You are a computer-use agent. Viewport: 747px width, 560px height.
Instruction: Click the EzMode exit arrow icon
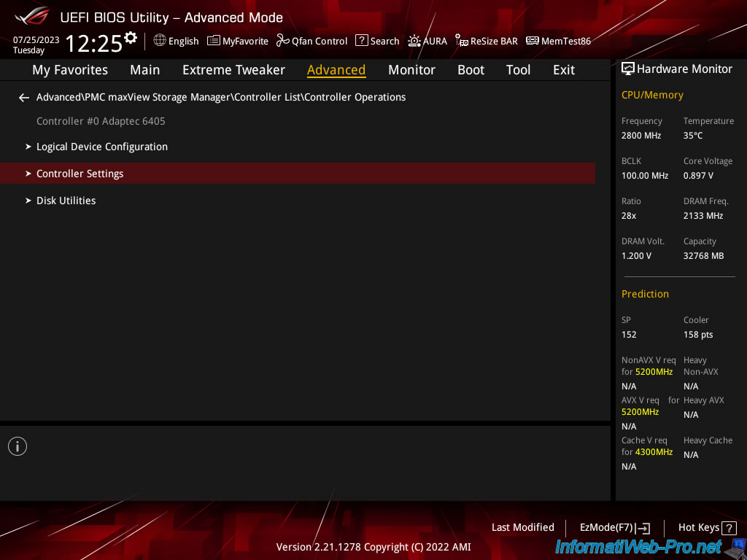click(x=643, y=528)
